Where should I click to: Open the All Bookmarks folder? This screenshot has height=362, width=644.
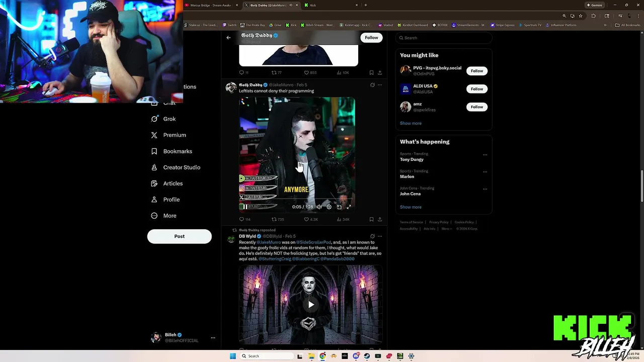coord(627,25)
